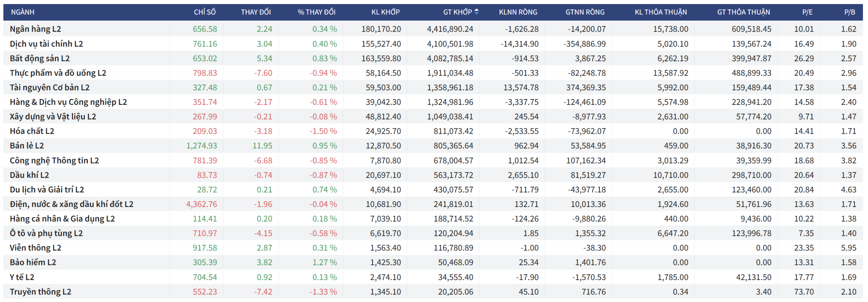Open Dịch vụ tài chính L2 sector
Image resolution: width=868 pixels, height=302 pixels.
point(46,44)
